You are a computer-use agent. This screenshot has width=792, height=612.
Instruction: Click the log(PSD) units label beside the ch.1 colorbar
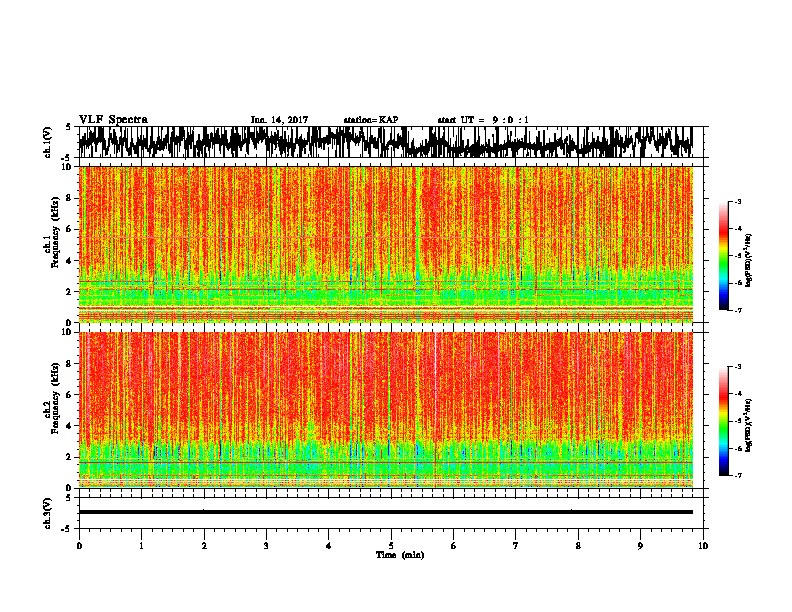[749, 261]
